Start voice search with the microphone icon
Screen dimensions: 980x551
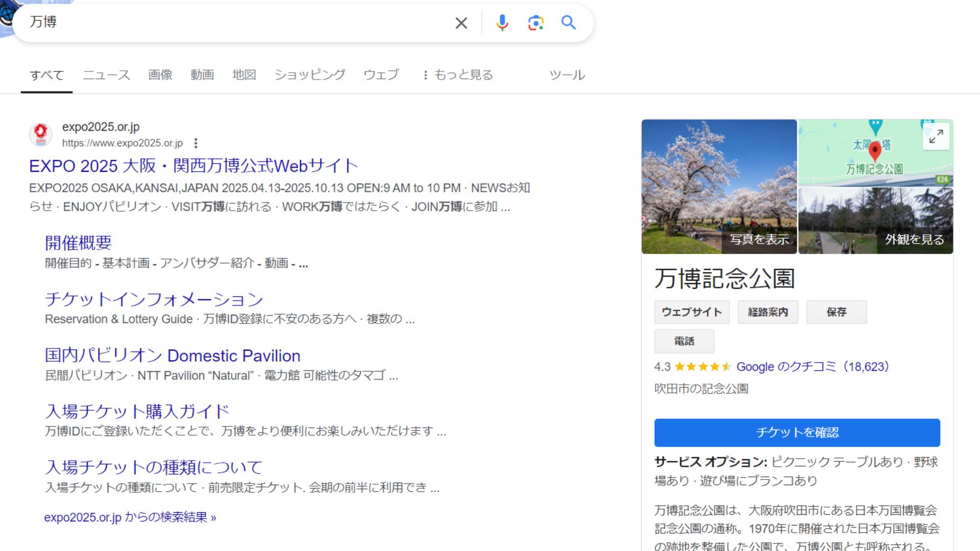tap(502, 23)
